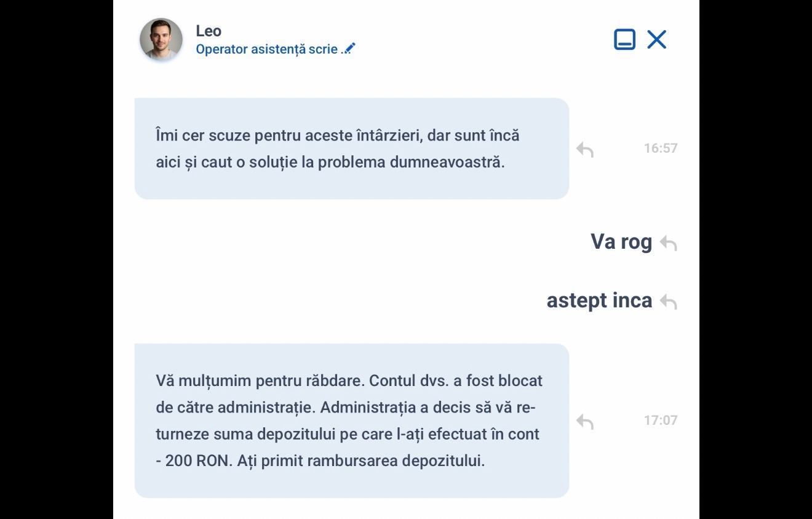Reply to the "Va rog" message
Screen dimensions: 812x519
[x=668, y=243]
